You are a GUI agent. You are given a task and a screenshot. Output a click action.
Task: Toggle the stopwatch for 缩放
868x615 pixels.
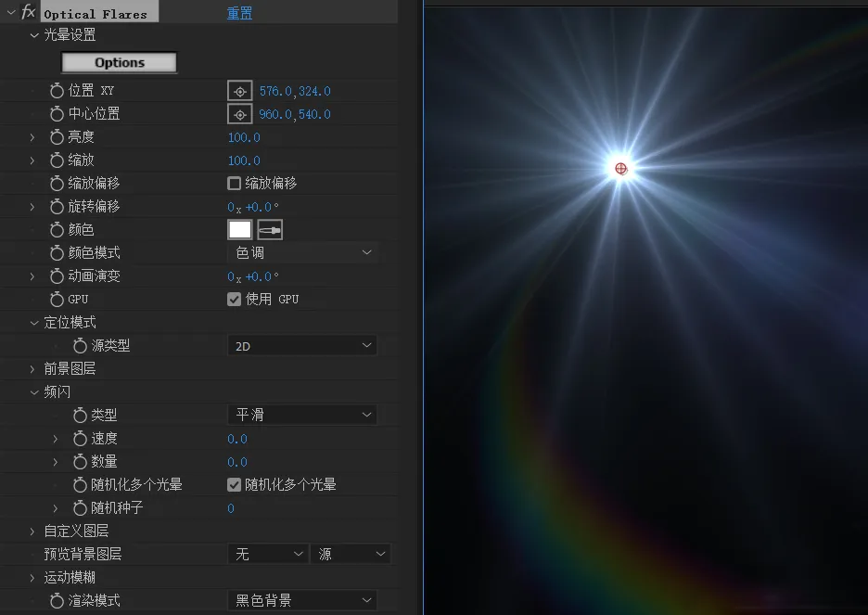click(57, 160)
